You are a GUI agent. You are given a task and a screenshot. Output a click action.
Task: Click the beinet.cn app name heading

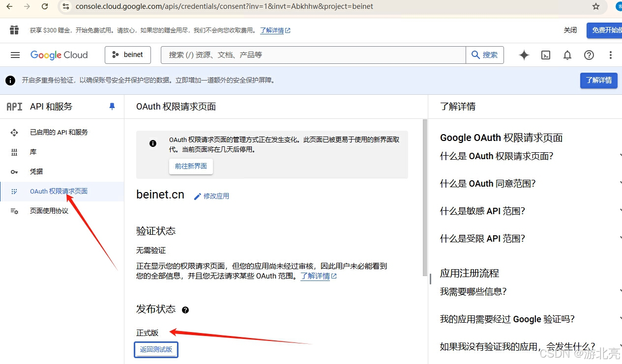coord(160,195)
